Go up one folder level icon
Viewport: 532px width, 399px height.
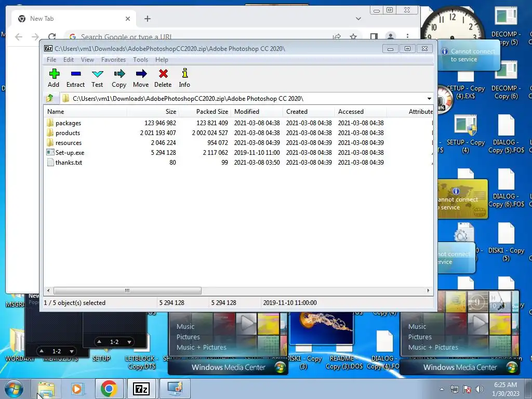coord(50,98)
